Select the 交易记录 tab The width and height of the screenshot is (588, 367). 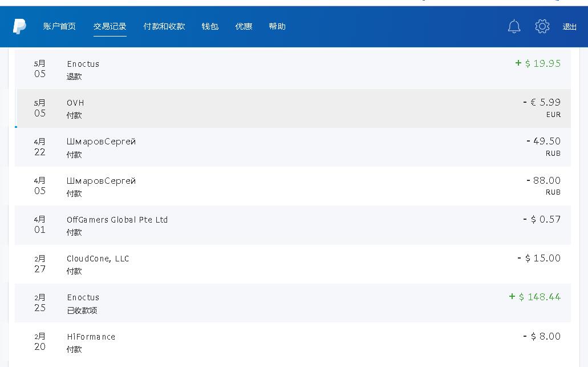[110, 26]
